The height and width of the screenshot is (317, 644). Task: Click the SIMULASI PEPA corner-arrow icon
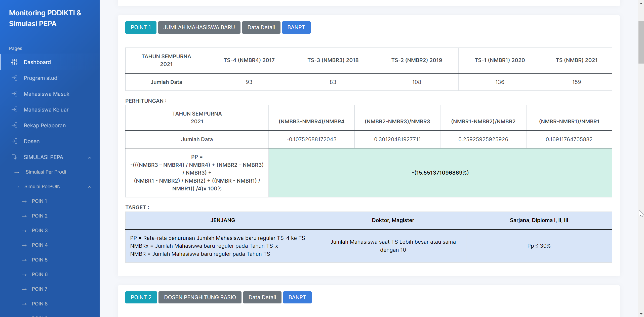14,157
